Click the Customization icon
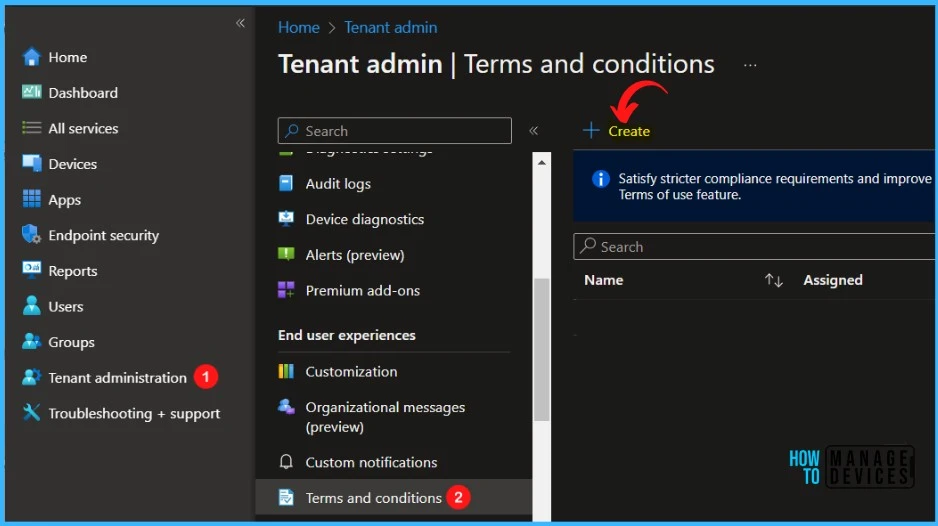 [x=286, y=372]
